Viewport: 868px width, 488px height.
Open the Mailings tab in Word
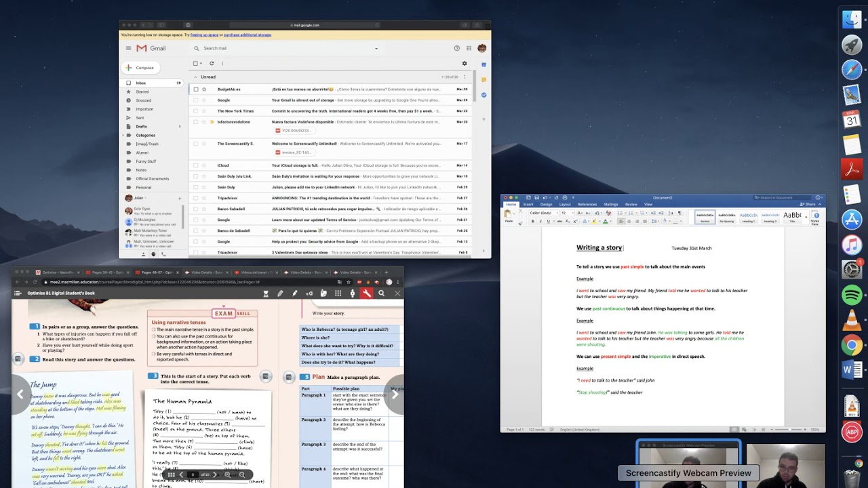(611, 204)
